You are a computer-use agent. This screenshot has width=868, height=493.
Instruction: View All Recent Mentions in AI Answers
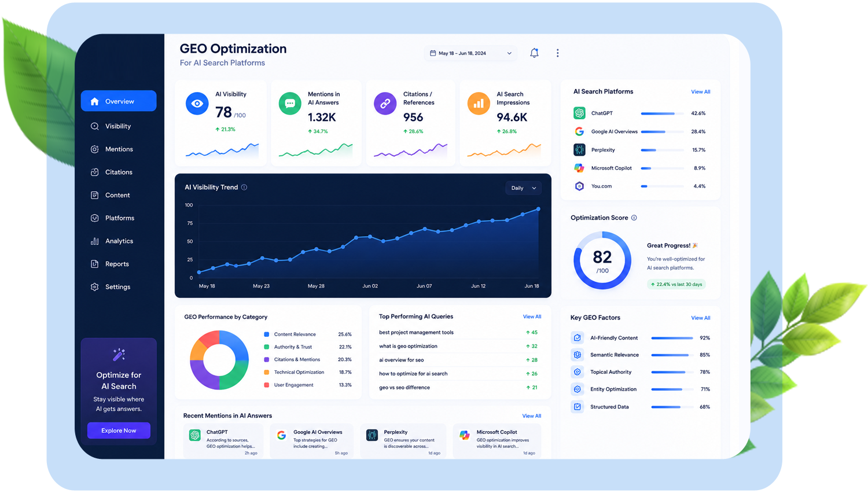(x=531, y=416)
